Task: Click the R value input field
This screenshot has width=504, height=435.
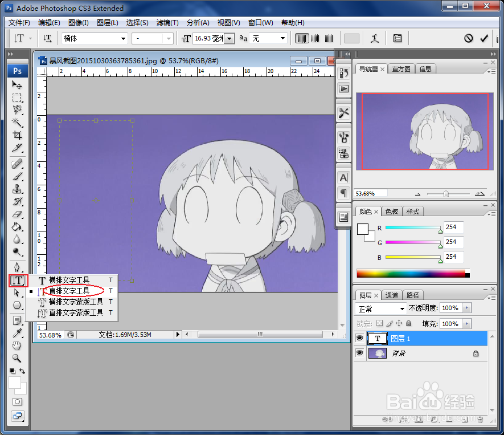Action: coord(453,227)
